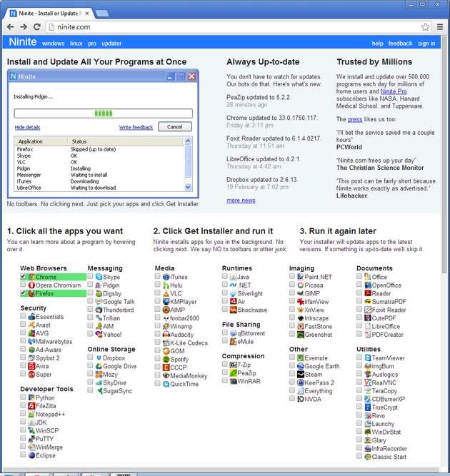The image size is (450, 476).
Task: Select the Ninite browser tab
Action: pos(49,14)
